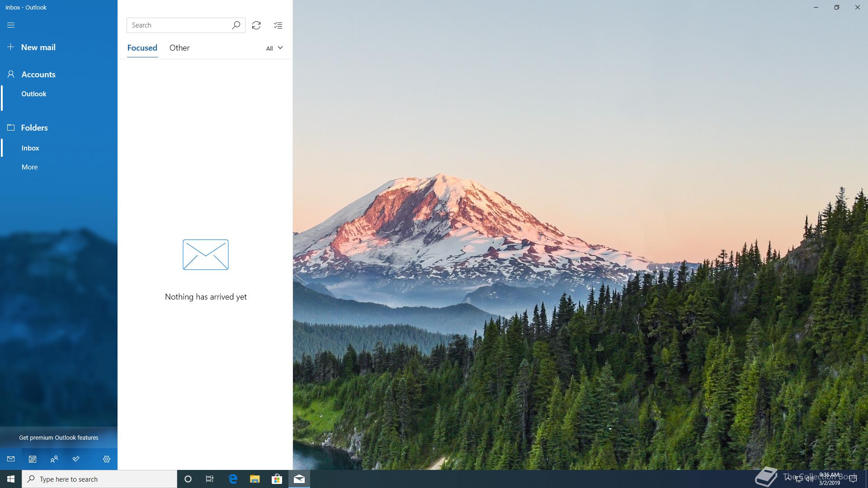Collapse the hamburger navigation menu
868x488 pixels.
tap(11, 25)
